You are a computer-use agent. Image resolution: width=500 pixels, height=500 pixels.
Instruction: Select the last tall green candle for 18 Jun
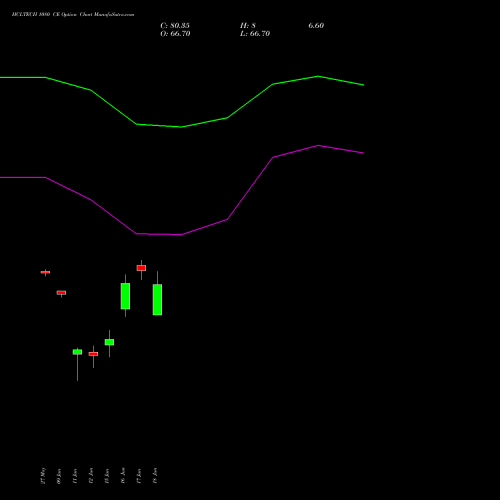tap(157, 300)
